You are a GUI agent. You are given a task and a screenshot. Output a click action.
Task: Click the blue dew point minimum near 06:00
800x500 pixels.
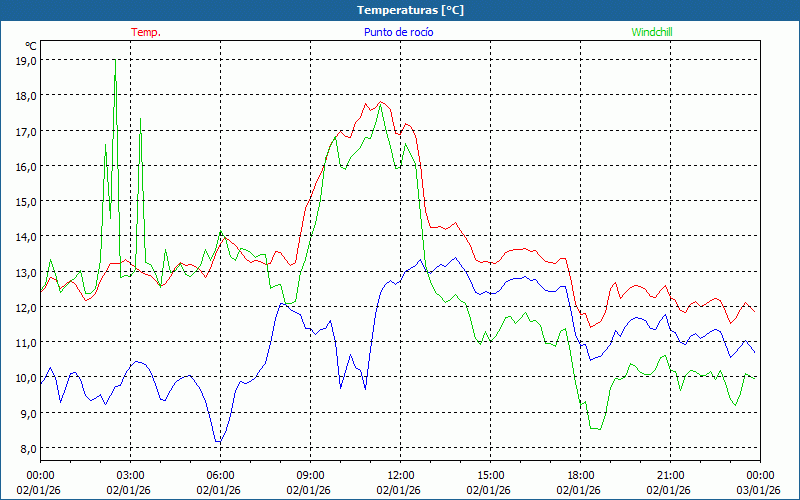pos(218,441)
